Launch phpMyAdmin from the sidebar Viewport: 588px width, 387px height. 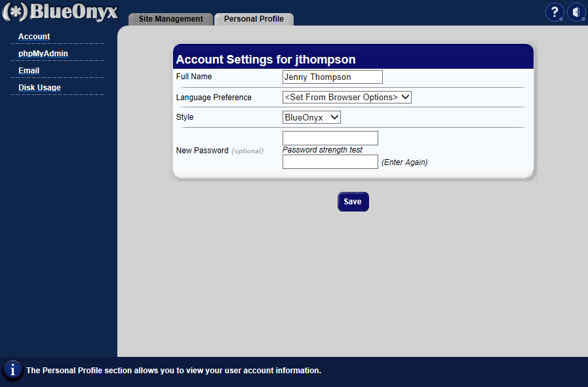(43, 54)
